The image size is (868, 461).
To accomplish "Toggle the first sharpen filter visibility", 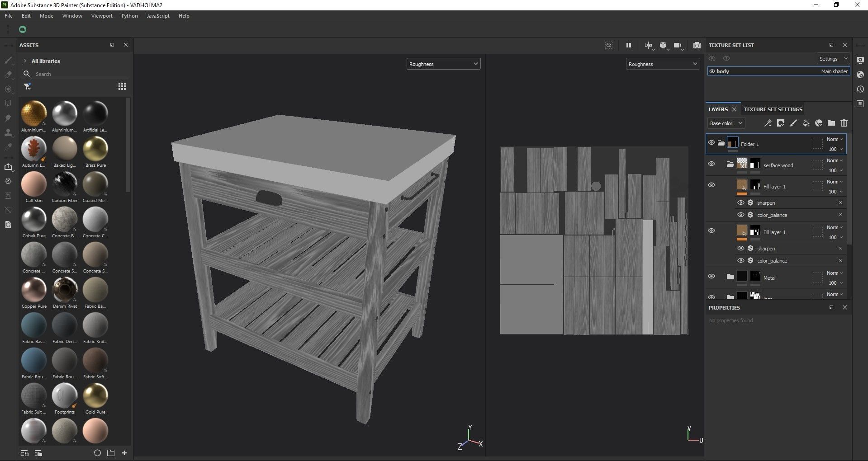I will (741, 202).
